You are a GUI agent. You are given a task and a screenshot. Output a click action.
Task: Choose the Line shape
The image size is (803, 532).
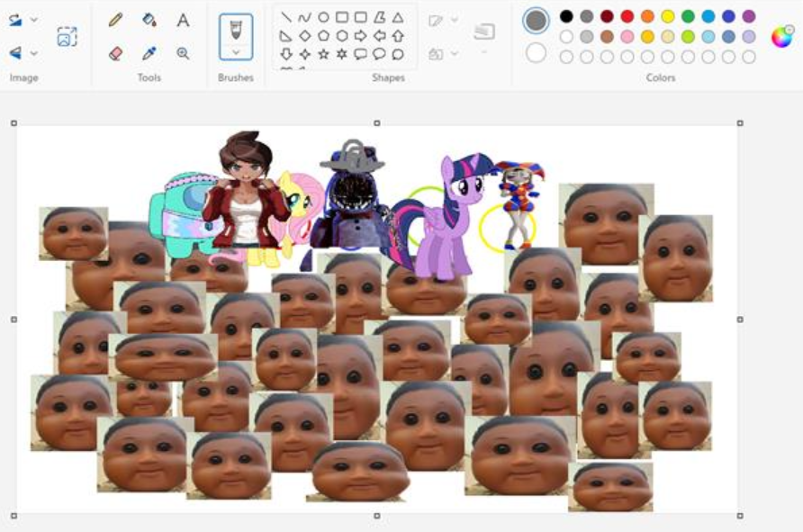[286, 17]
